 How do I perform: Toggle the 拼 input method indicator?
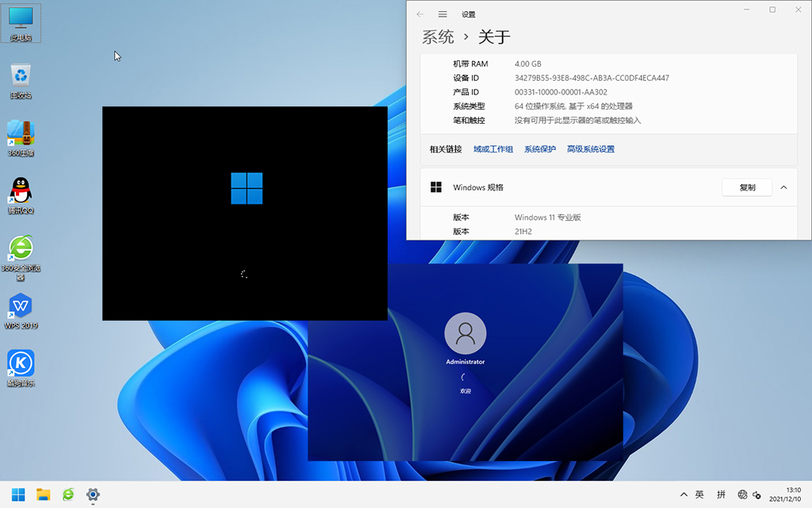[x=721, y=495]
